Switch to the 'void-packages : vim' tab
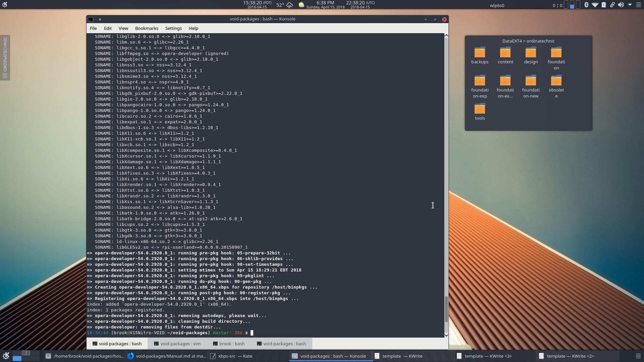 (177, 344)
